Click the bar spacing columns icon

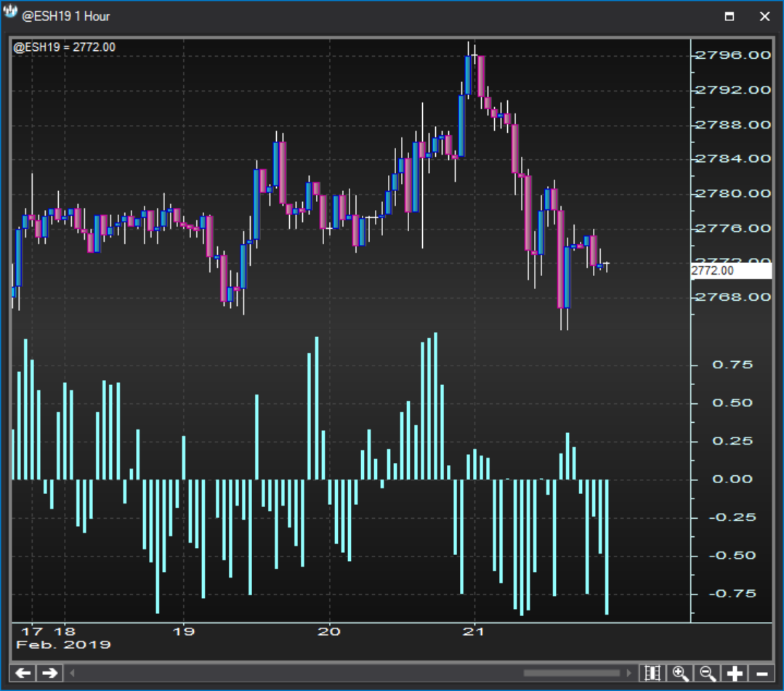[x=652, y=673]
